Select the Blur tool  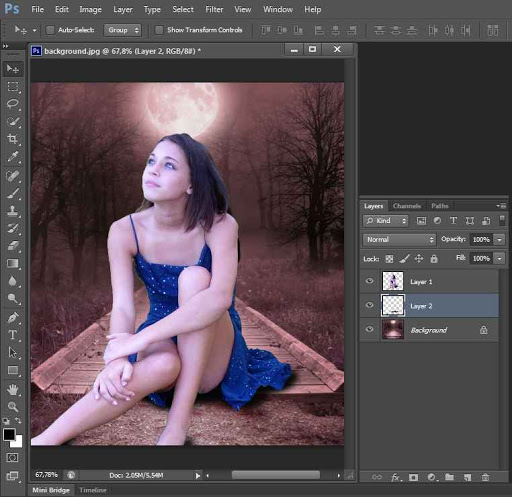[x=13, y=281]
